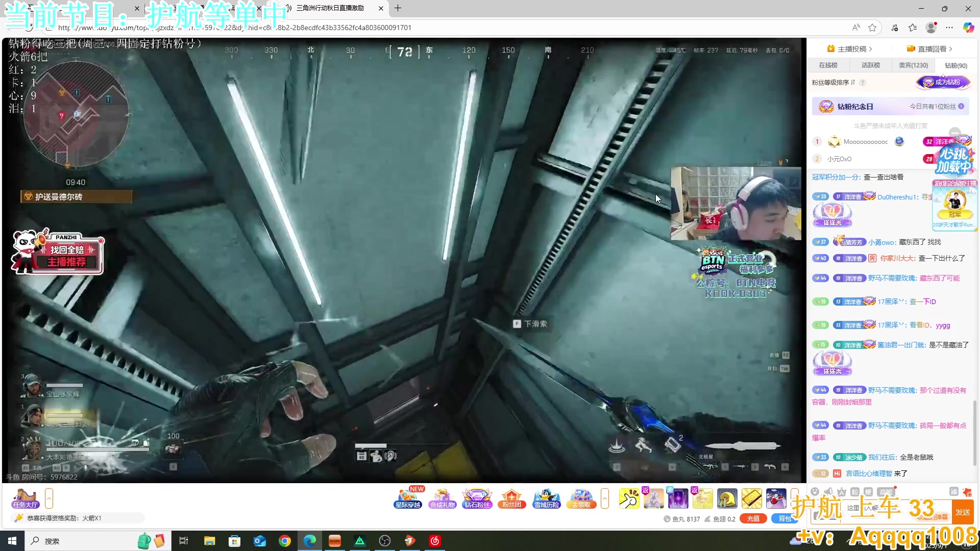Open the 钻石粉丝 diamond fan icon
Screen dimensions: 980x551
click(x=477, y=498)
